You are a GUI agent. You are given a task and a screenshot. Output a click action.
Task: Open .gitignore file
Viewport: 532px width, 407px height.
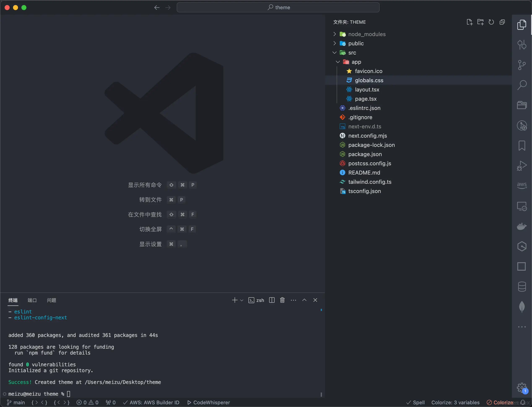(x=418, y=117)
